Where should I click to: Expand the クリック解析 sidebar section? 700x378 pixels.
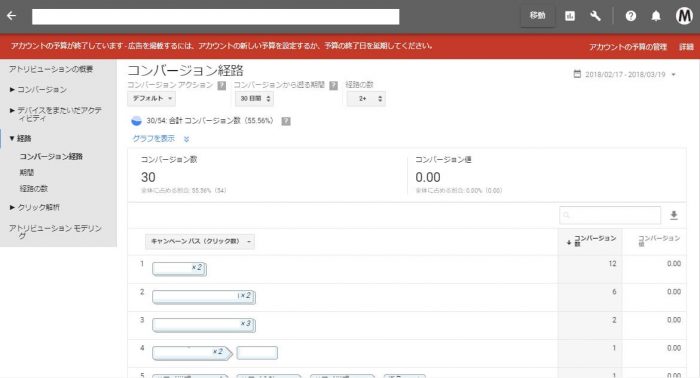34,208
